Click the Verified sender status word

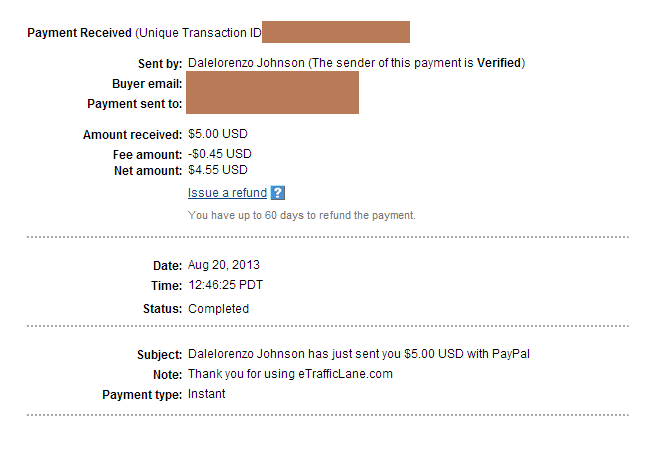(499, 63)
